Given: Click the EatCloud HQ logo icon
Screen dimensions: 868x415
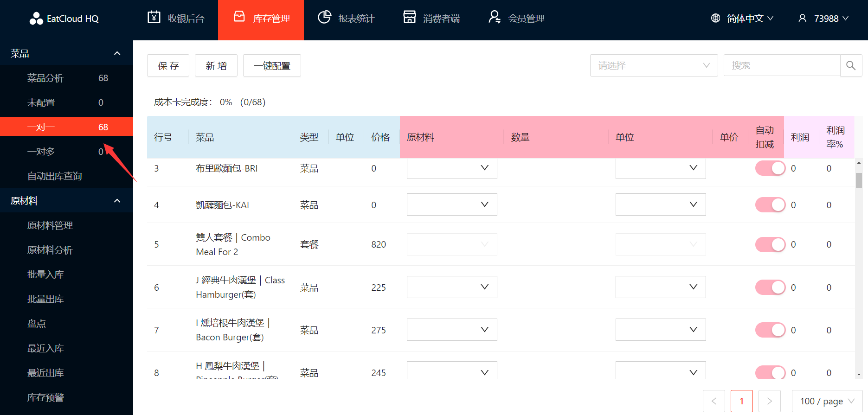Looking at the screenshot, I should coord(36,19).
